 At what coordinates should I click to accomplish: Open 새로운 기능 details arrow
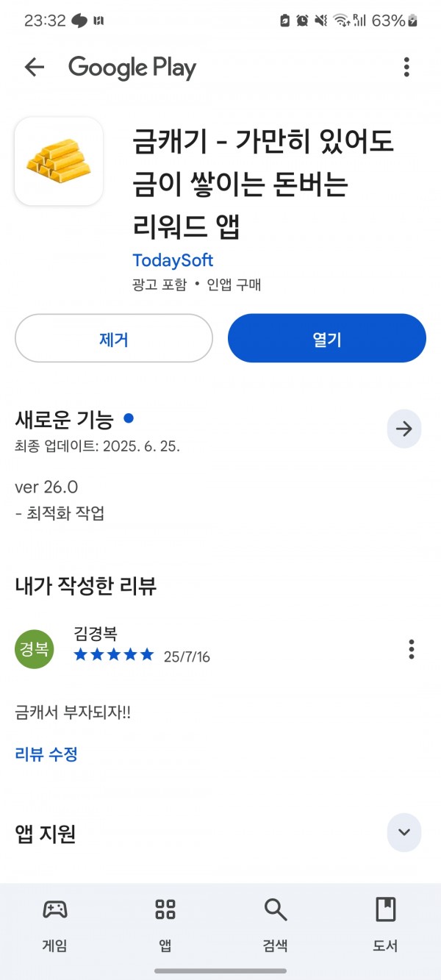(x=404, y=429)
